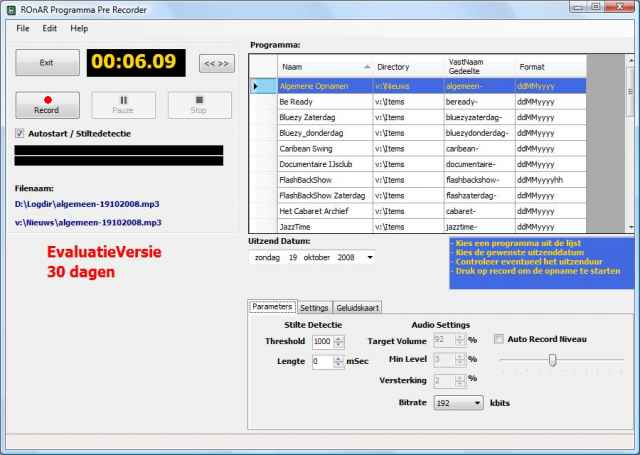Click the D:\Logdir\algemeen-19102008.mp3 filename
The height and width of the screenshot is (455, 640).
[87, 204]
